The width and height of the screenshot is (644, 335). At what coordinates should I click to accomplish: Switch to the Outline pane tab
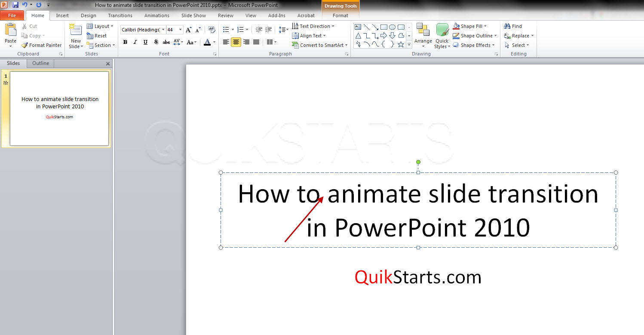point(41,63)
